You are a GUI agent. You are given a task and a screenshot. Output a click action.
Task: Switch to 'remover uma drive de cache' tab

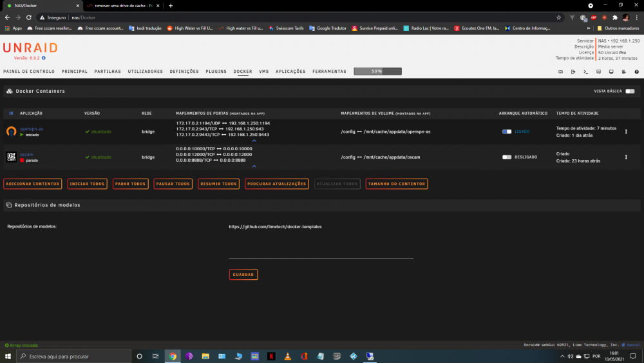[123, 6]
